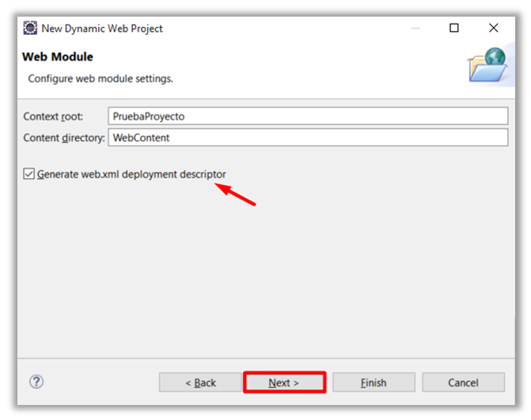
Task: Focus the Content directory text box
Action: click(x=307, y=138)
